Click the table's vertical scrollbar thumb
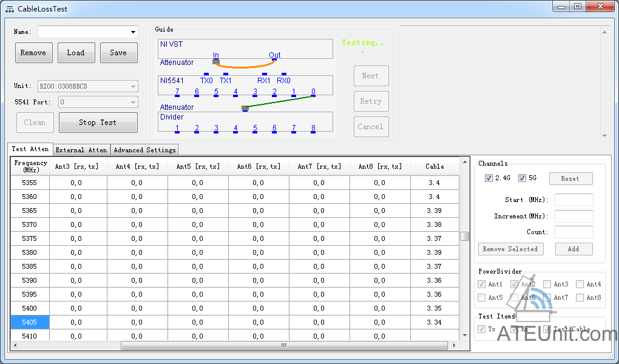 pos(464,236)
